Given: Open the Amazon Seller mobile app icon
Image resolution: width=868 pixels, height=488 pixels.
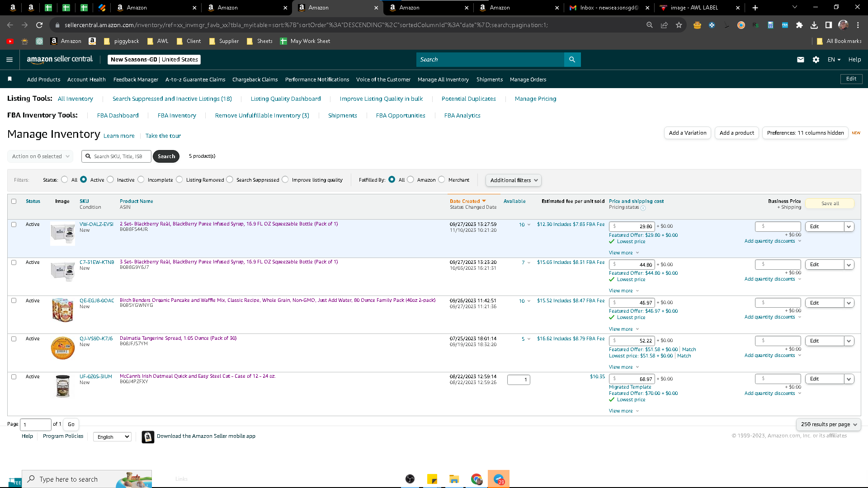Looking at the screenshot, I should pyautogui.click(x=148, y=436).
